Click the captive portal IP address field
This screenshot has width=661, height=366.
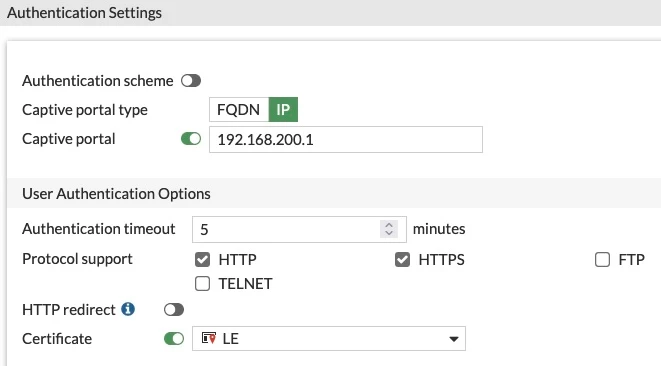(346, 140)
